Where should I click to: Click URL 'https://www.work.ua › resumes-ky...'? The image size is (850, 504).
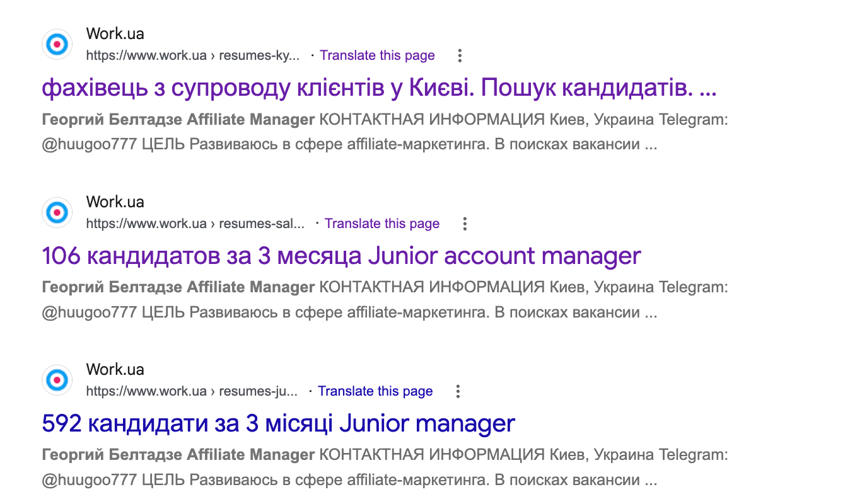(x=193, y=55)
